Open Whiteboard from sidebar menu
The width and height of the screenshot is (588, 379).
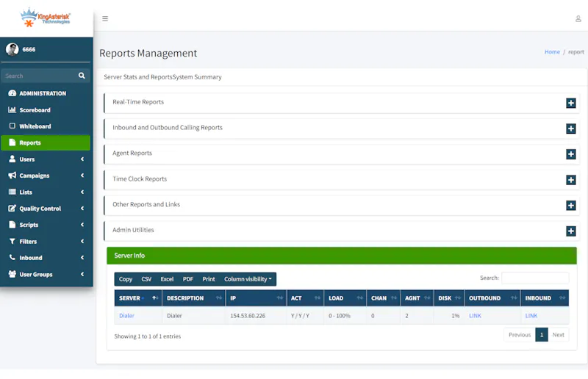tap(35, 126)
